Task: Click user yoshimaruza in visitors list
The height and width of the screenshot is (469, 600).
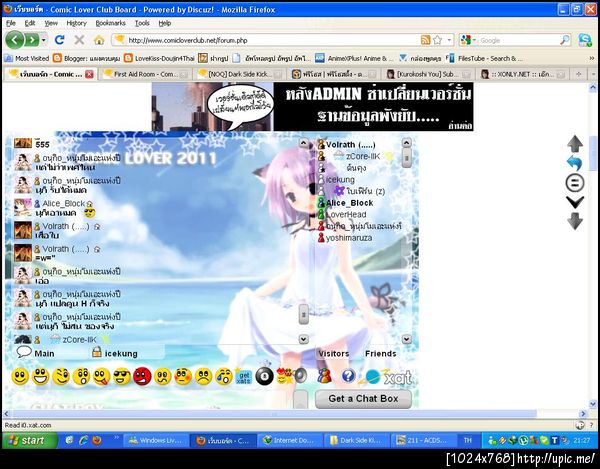Action: coord(349,238)
